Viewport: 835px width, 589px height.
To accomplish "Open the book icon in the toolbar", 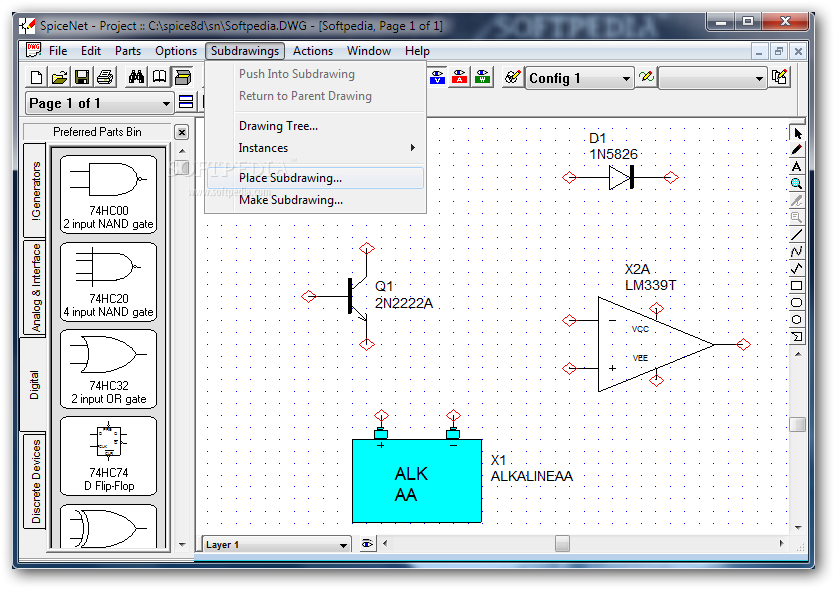I will [159, 78].
